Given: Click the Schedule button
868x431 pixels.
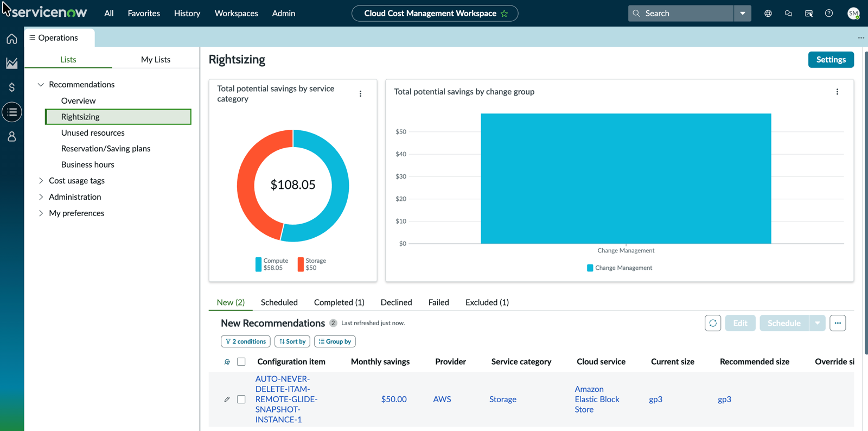Looking at the screenshot, I should click(784, 323).
